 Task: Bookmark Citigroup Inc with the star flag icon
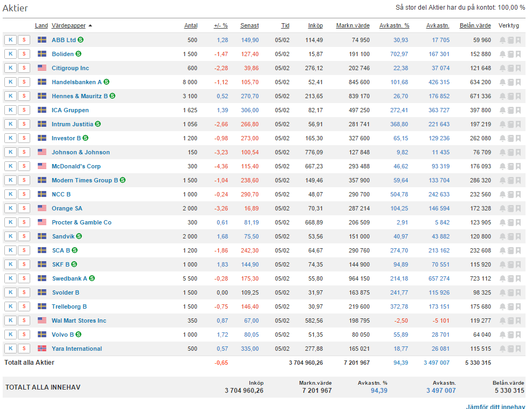click(x=518, y=68)
